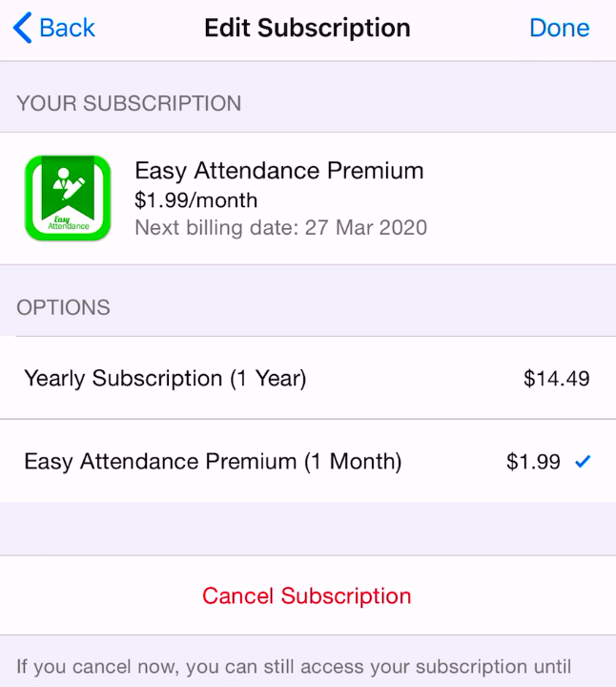Choose the $14.49 yearly price
This screenshot has width=616, height=687.
(557, 379)
